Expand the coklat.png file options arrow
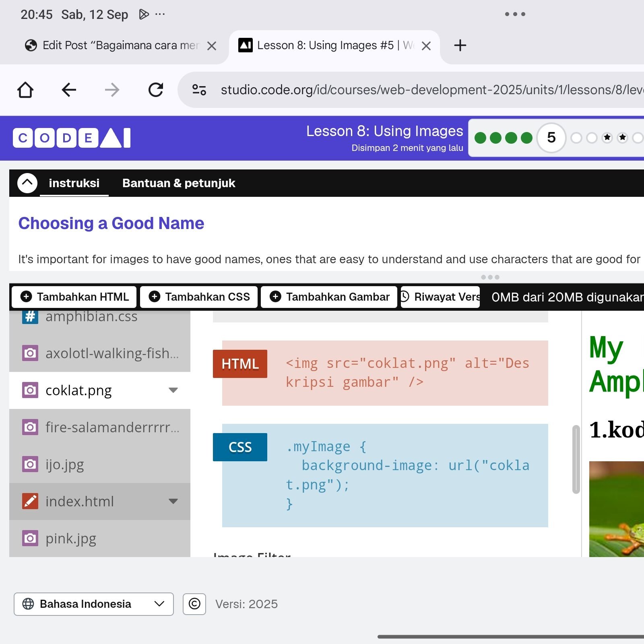The width and height of the screenshot is (644, 644). coord(173,390)
